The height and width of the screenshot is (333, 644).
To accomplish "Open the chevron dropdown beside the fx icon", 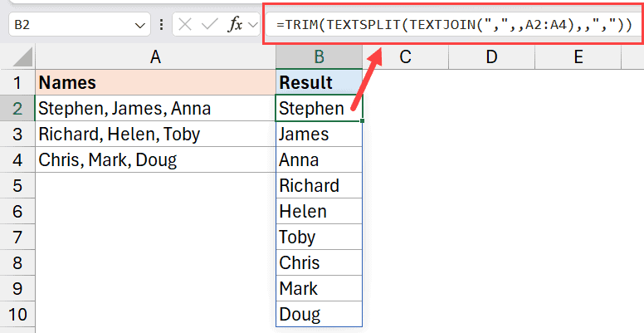I will [254, 26].
